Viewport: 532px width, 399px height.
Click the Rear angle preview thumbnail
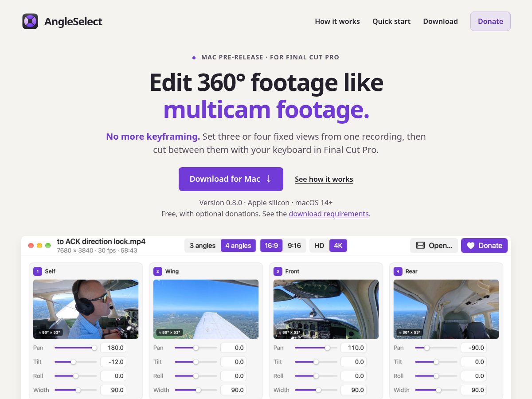[x=446, y=309]
